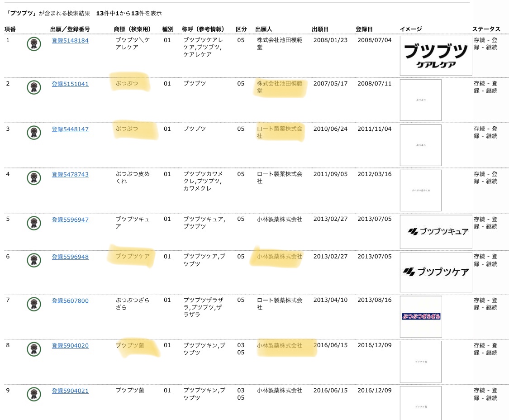Click application date 2008/01/23
The height and width of the screenshot is (420, 509).
tap(330, 40)
